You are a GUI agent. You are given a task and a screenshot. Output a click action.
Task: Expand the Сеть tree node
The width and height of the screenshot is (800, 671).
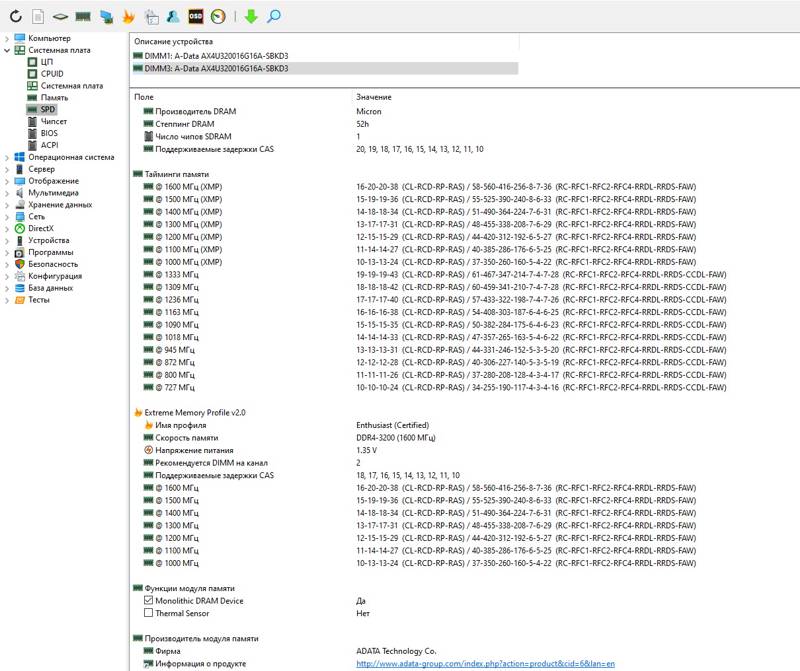pyautogui.click(x=7, y=216)
